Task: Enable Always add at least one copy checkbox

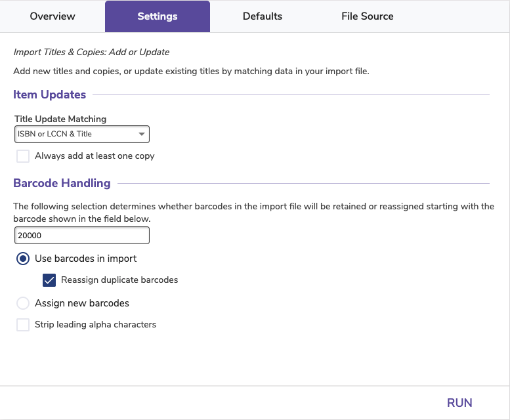Action: click(x=23, y=156)
